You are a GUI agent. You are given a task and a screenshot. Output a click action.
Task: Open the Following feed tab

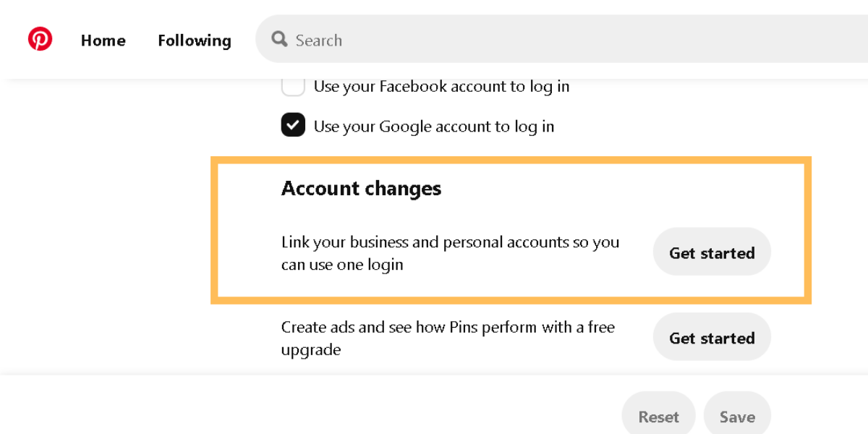[x=195, y=41]
